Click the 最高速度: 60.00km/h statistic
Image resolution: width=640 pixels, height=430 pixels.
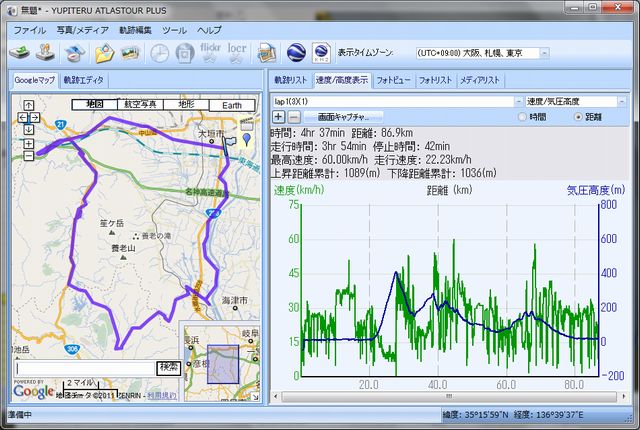319,160
